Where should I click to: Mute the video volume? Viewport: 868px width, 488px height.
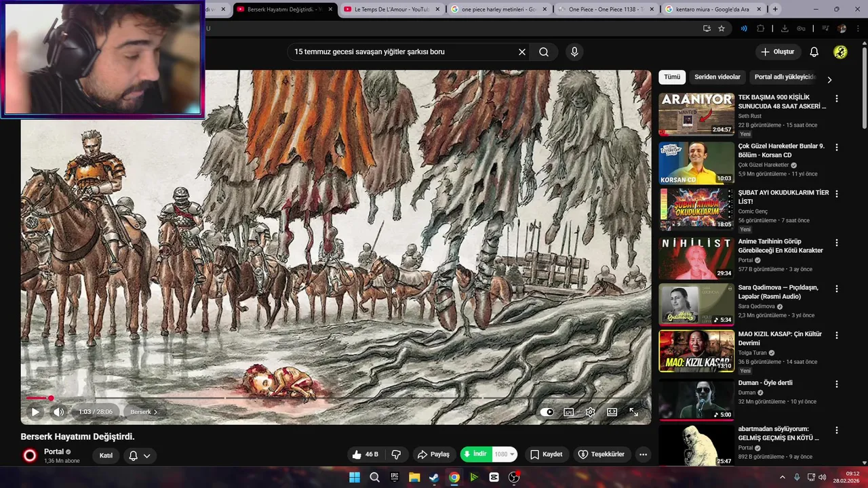tap(59, 412)
